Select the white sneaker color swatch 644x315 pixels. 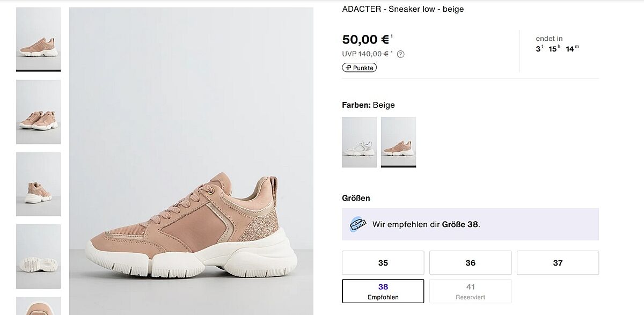[x=359, y=142]
